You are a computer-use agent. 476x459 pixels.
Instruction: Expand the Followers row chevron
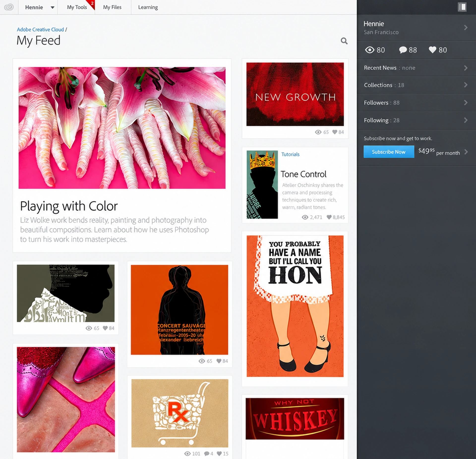click(x=466, y=102)
